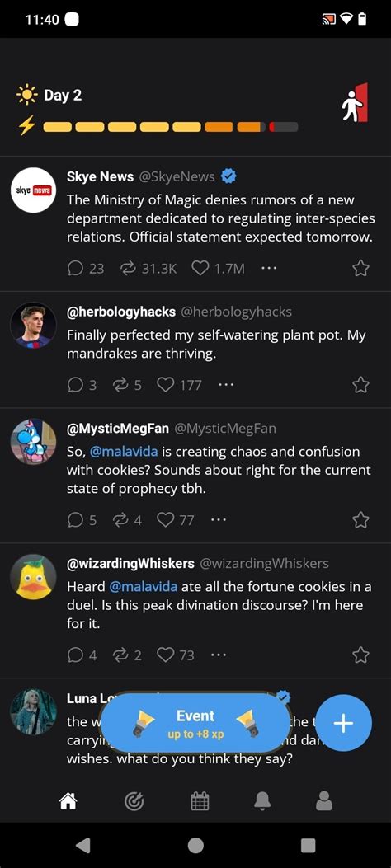Tap the exit door icon
Screen dimensions: 391x868
[355, 102]
